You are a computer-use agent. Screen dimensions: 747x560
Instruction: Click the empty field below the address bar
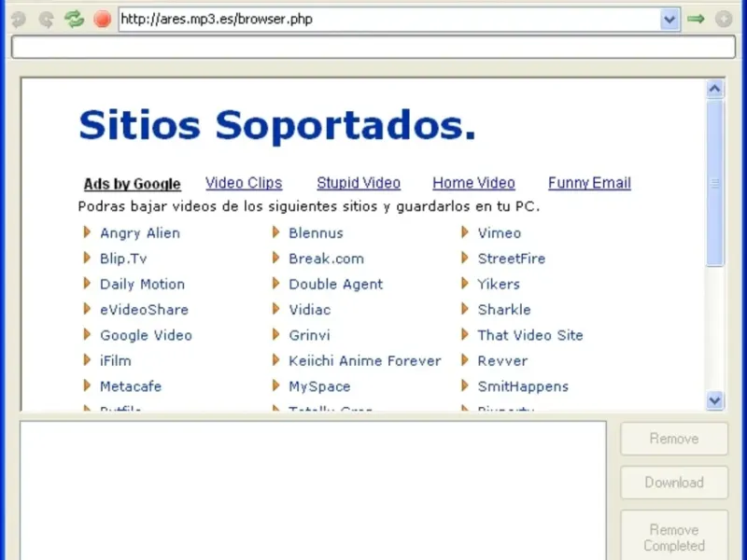(x=373, y=48)
